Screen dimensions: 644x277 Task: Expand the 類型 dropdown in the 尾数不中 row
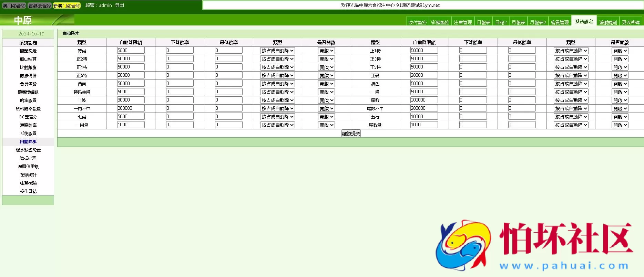[x=571, y=108]
